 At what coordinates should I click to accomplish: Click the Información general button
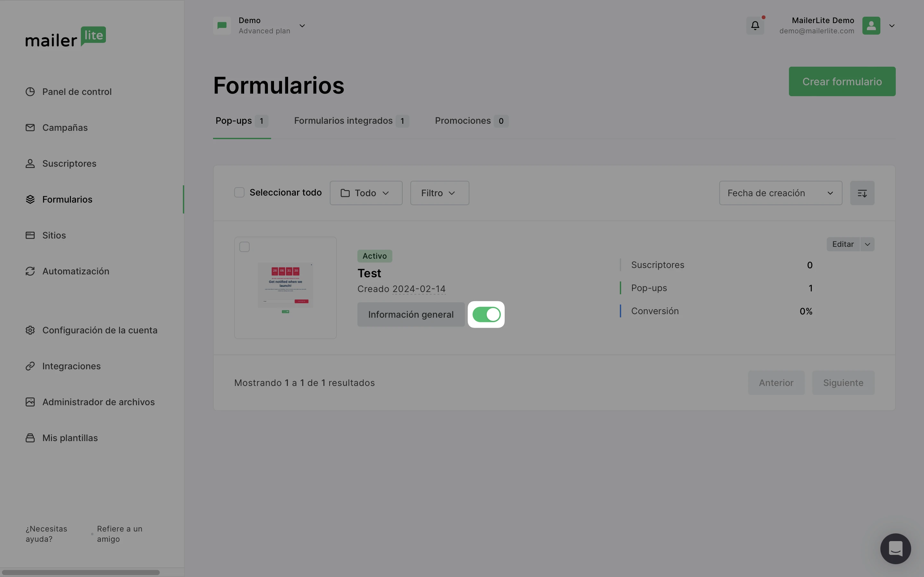[x=410, y=314]
